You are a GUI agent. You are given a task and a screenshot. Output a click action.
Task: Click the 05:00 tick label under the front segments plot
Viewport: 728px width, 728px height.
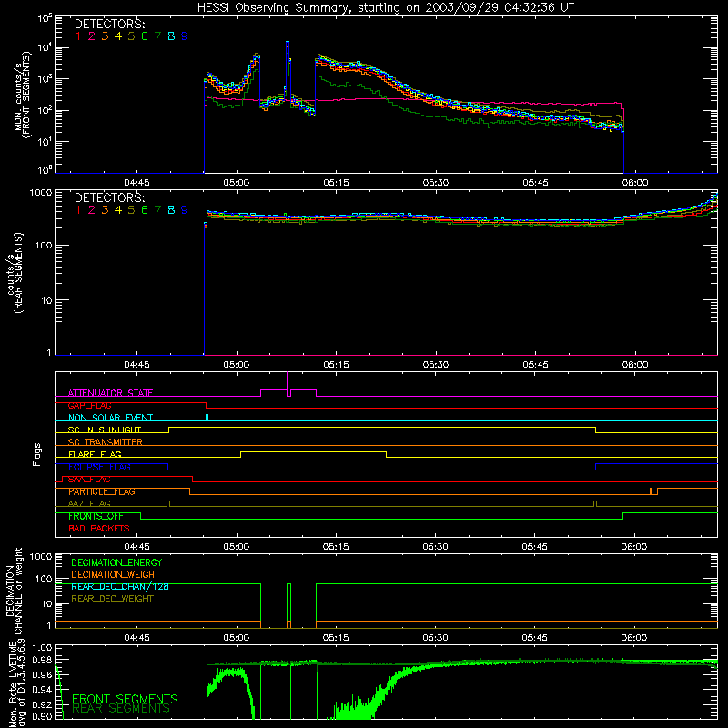[237, 183]
